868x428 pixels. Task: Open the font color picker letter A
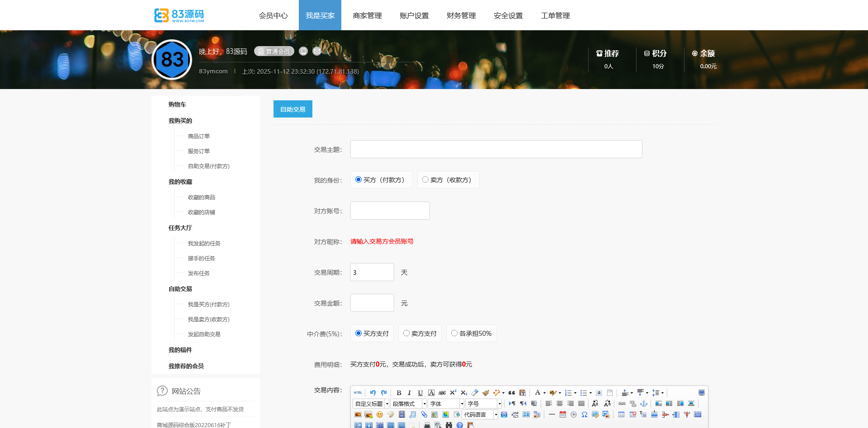538,393
